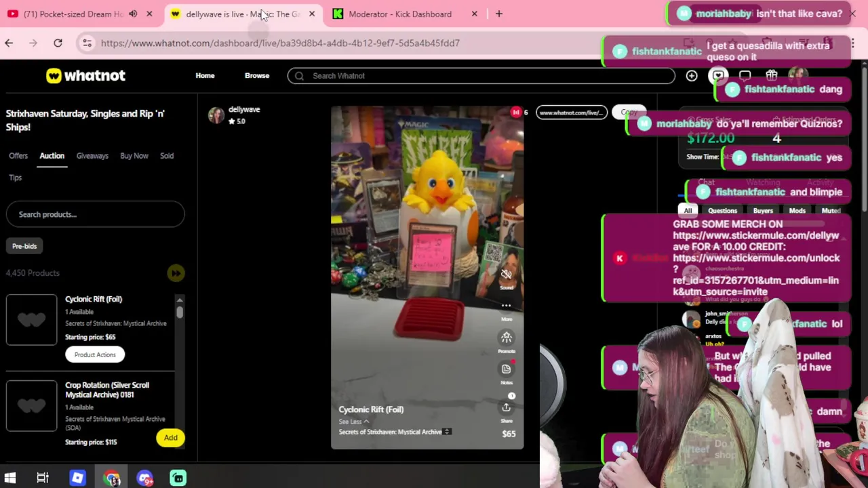Open Roblox from the taskbar

[77, 479]
